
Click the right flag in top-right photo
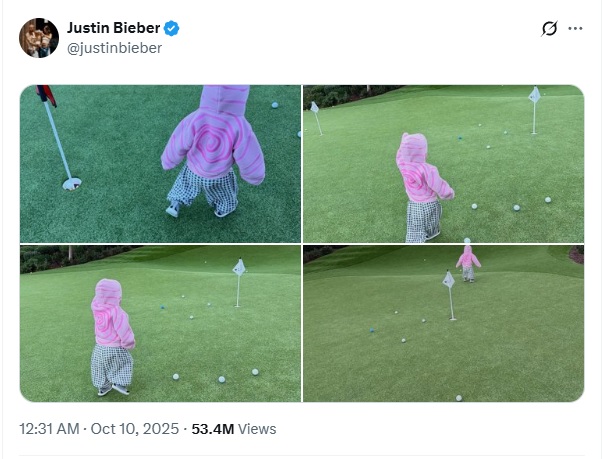[x=534, y=95]
